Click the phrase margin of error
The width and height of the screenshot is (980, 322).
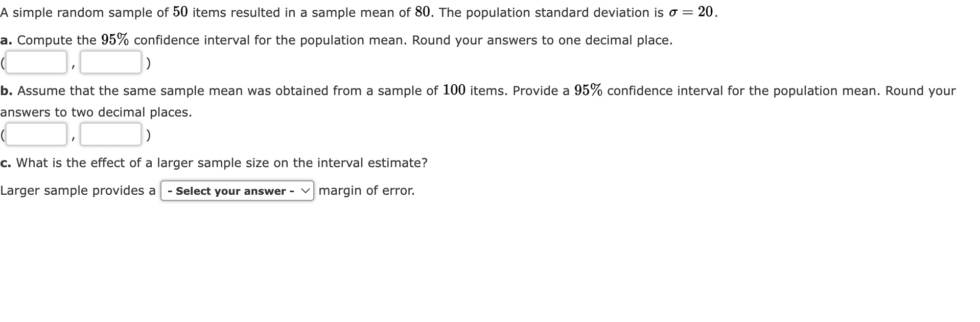[x=365, y=190]
